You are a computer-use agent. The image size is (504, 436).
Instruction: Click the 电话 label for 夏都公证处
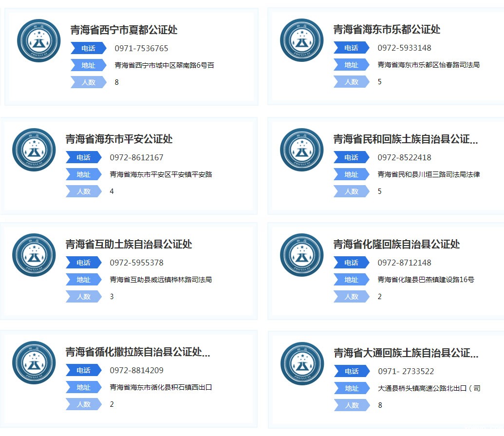[88, 48]
